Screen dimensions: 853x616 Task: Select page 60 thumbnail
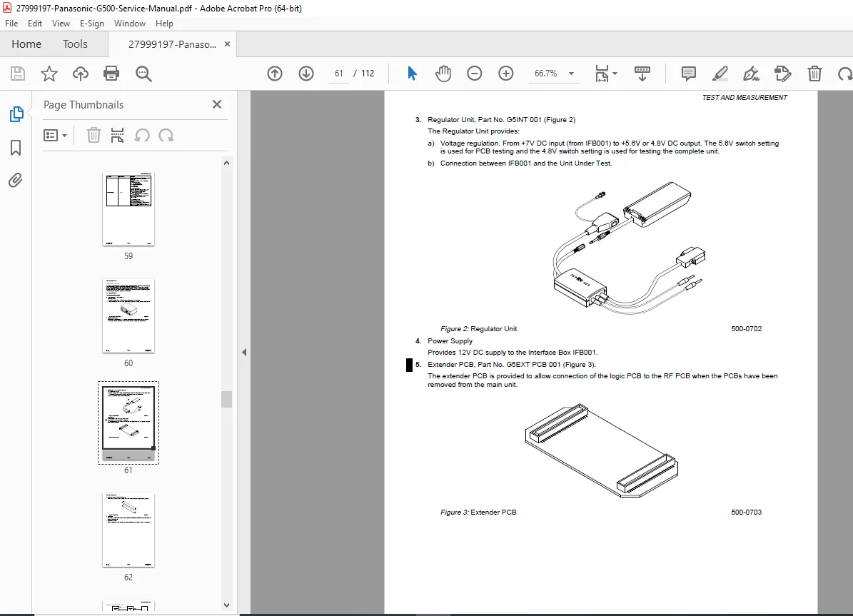coord(128,316)
